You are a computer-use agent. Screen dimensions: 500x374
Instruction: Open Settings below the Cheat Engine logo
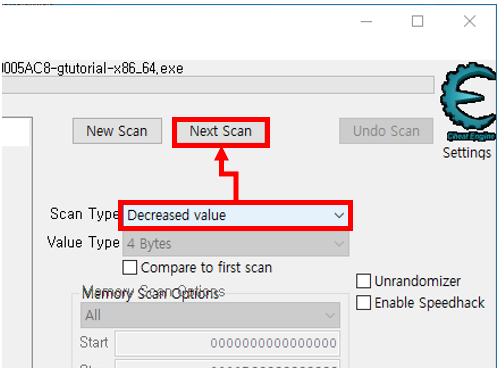[x=467, y=153]
